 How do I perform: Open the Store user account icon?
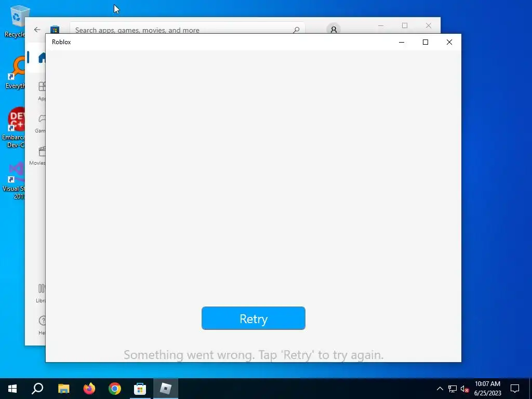(x=334, y=30)
